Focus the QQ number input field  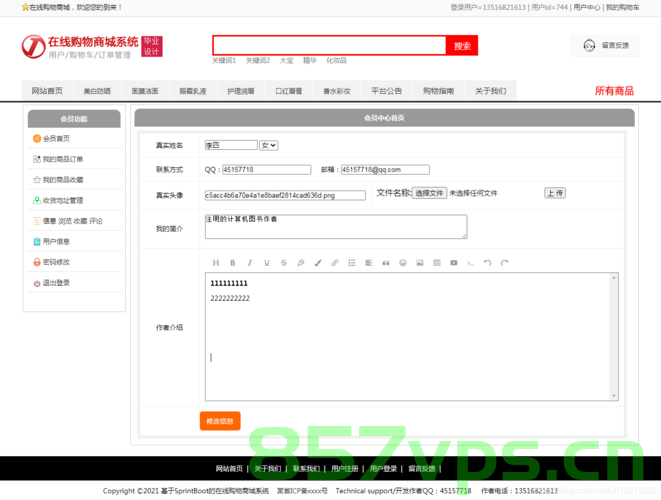coord(266,170)
